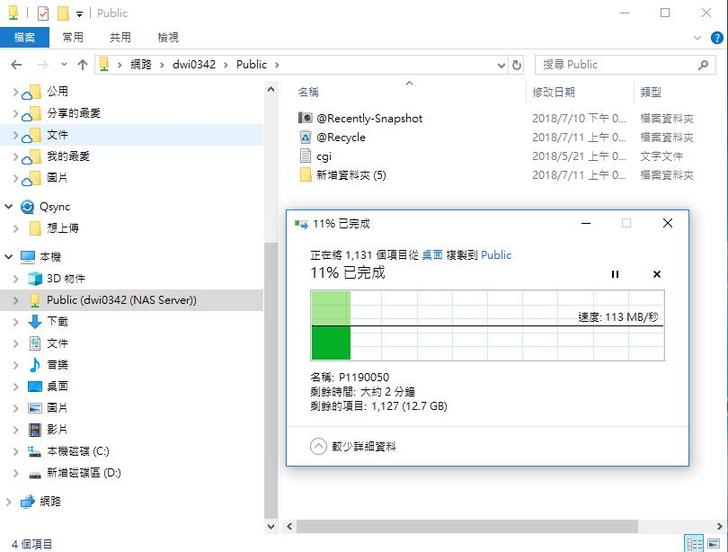Cancel the copy with the X beside pause
The width and height of the screenshot is (728, 552).
[x=656, y=274]
